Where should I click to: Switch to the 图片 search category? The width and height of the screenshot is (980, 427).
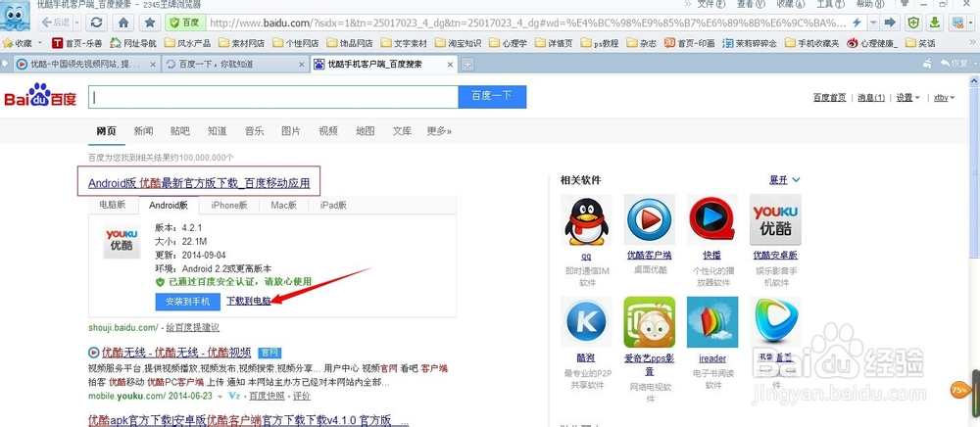point(291,131)
